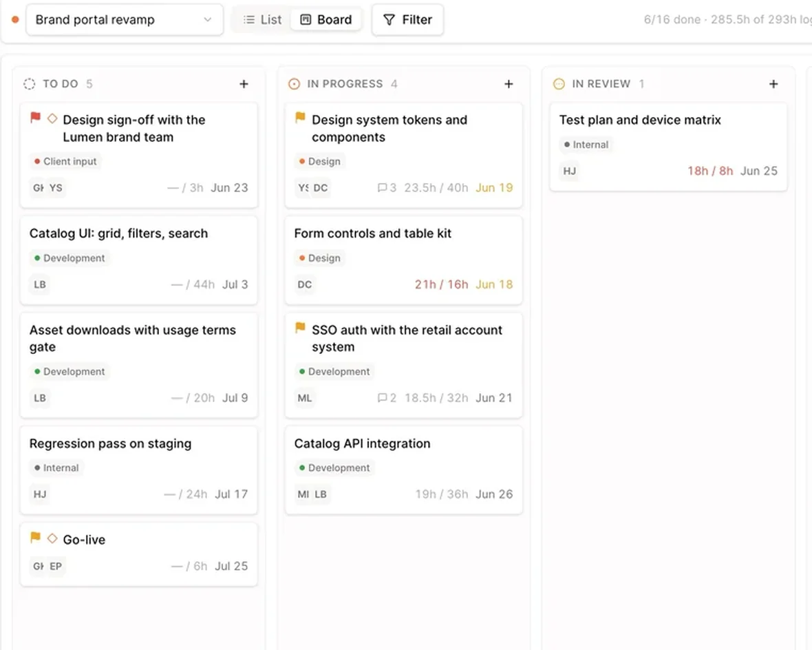The height and width of the screenshot is (650, 812).
Task: Click 21h / 16h logged time
Action: coord(441,284)
